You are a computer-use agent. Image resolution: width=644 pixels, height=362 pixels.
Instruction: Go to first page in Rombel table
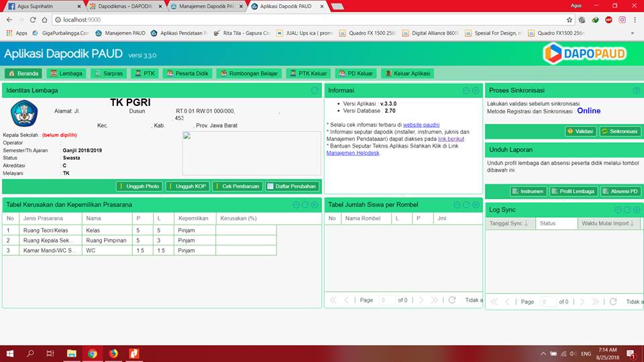point(333,300)
